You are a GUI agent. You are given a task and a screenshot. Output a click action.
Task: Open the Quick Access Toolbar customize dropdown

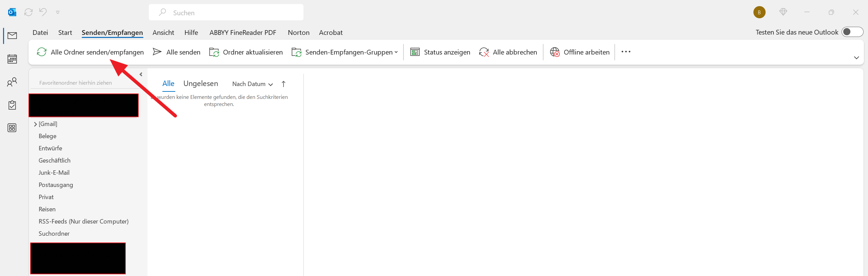[58, 13]
